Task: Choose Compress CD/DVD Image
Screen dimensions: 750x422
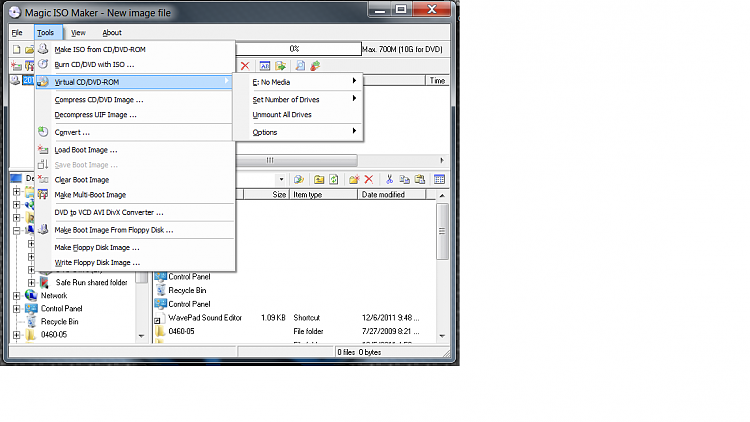Action: 135,100
